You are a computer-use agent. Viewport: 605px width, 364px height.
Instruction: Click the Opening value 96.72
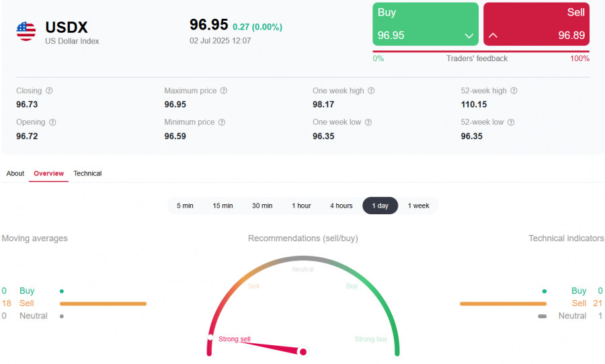27,136
